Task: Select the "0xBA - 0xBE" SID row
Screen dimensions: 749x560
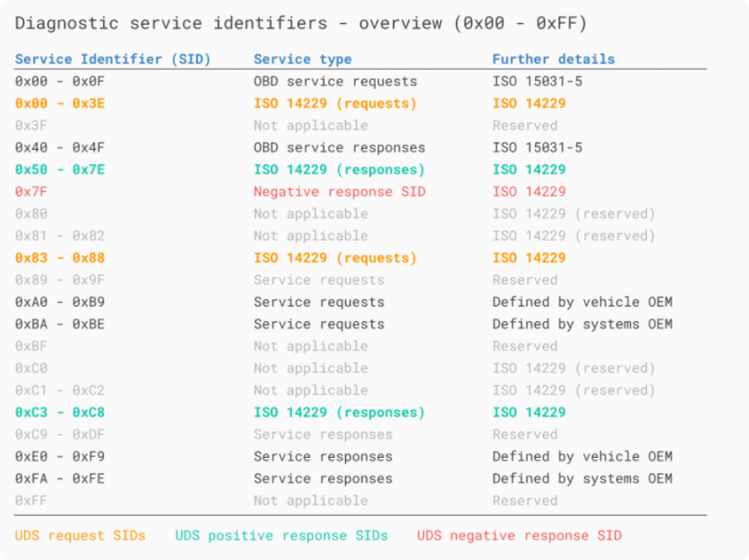Action: coord(60,324)
